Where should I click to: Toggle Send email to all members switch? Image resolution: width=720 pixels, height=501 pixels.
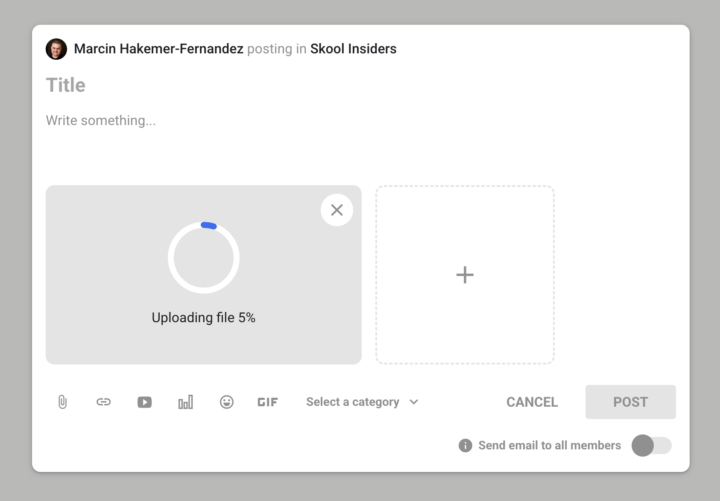tap(652, 445)
